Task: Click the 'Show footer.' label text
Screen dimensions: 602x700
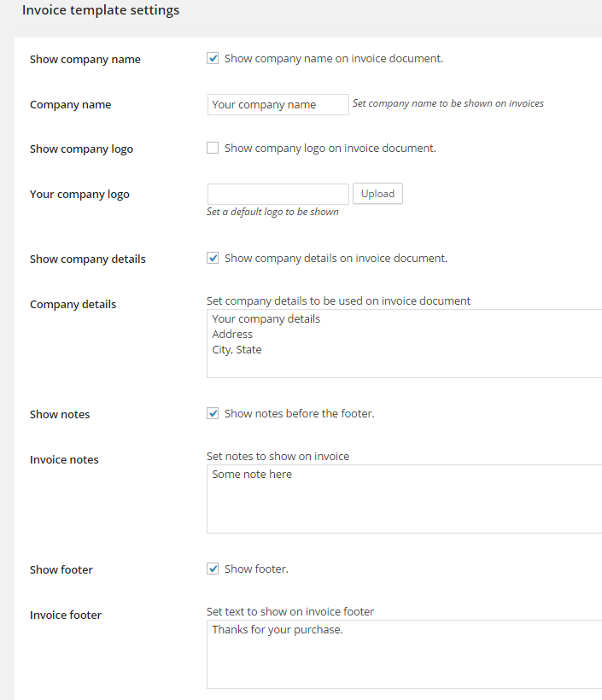Action: (256, 569)
